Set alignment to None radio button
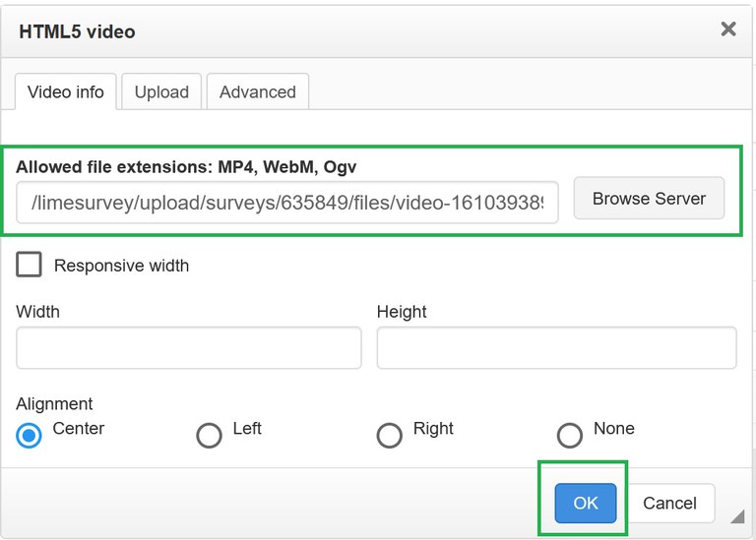 click(570, 435)
